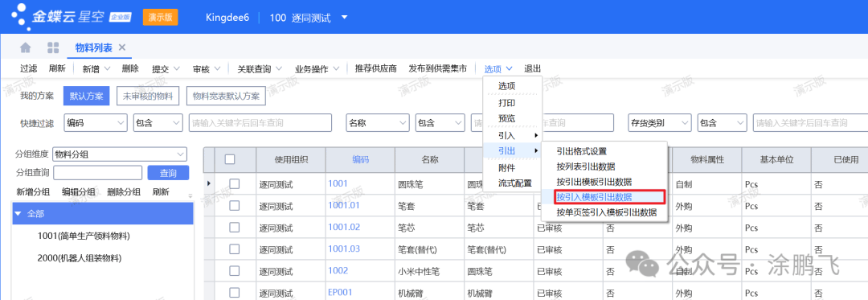Select the 未审核的物料 scheme
Viewport: 868px width, 300px height.
(x=148, y=96)
